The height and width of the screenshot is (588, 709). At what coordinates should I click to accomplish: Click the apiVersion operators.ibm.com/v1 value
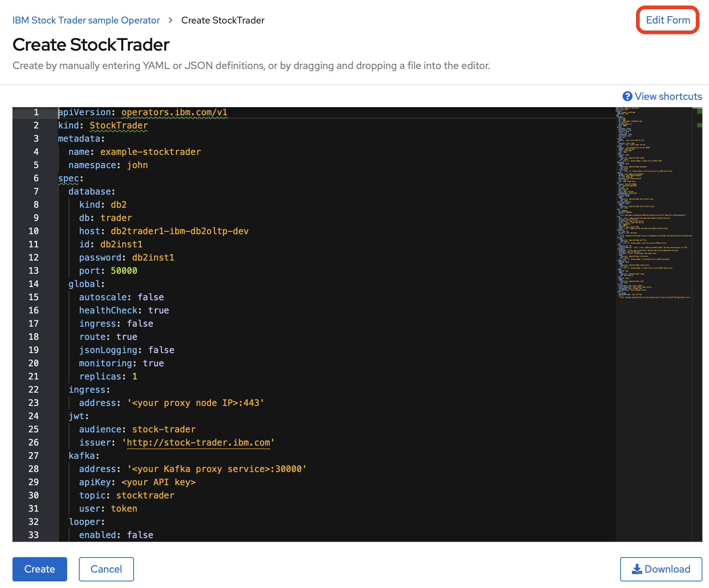coord(174,112)
